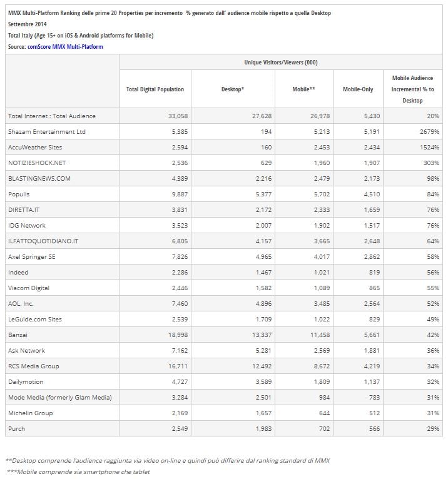Select the Total Internet : Total Audience row label
This screenshot has width=448, height=479.
point(51,116)
